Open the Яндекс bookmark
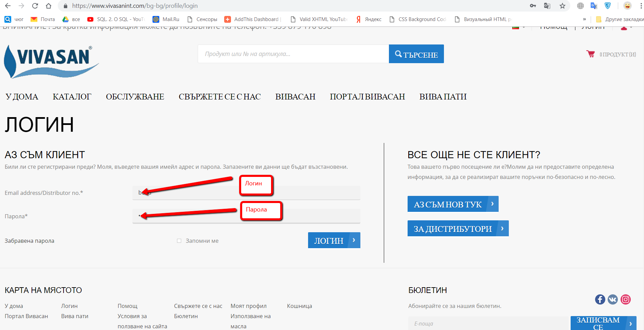 (x=369, y=19)
